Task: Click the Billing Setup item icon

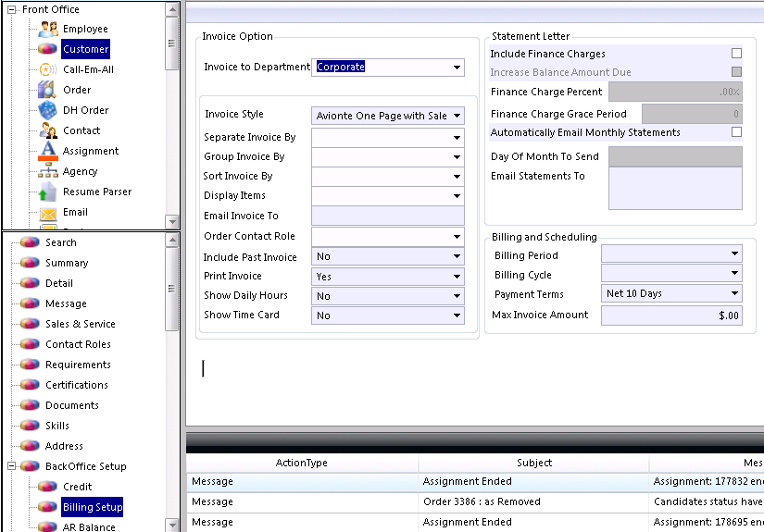Action: pos(48,507)
